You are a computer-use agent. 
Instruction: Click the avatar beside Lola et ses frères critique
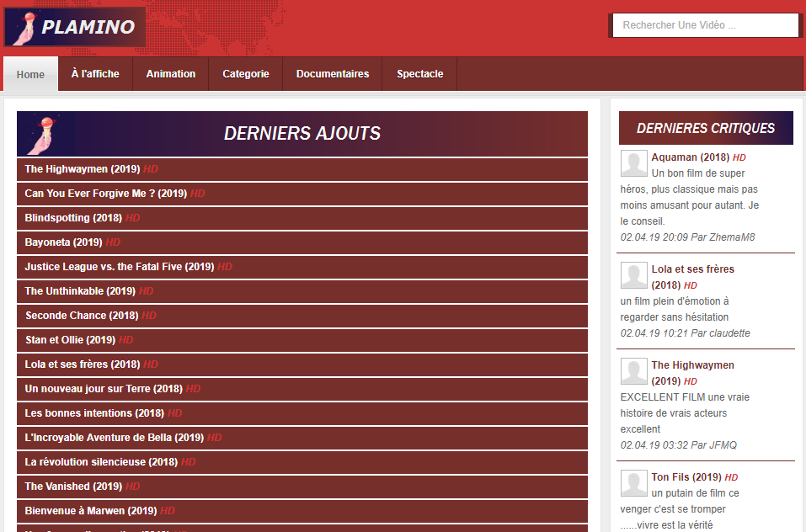coord(634,275)
